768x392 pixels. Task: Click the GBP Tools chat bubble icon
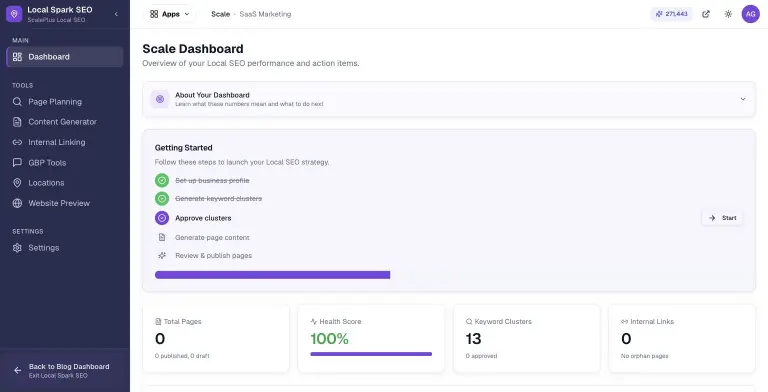click(x=17, y=163)
